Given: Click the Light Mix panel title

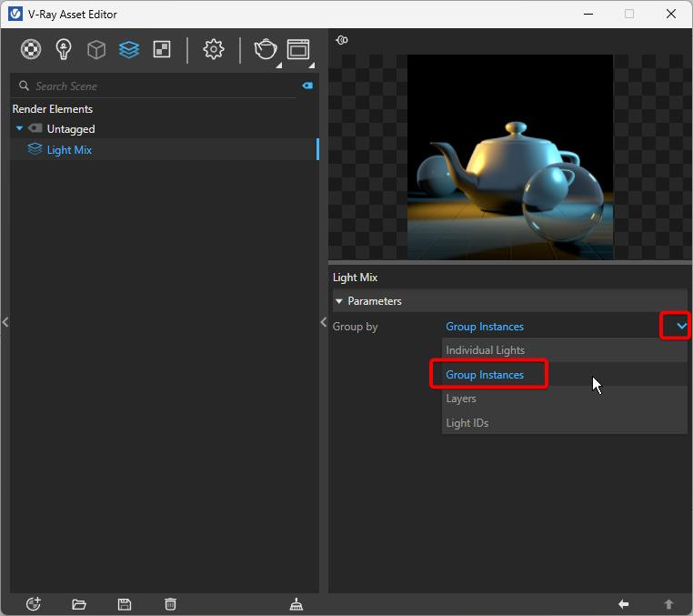Looking at the screenshot, I should pyautogui.click(x=355, y=278).
